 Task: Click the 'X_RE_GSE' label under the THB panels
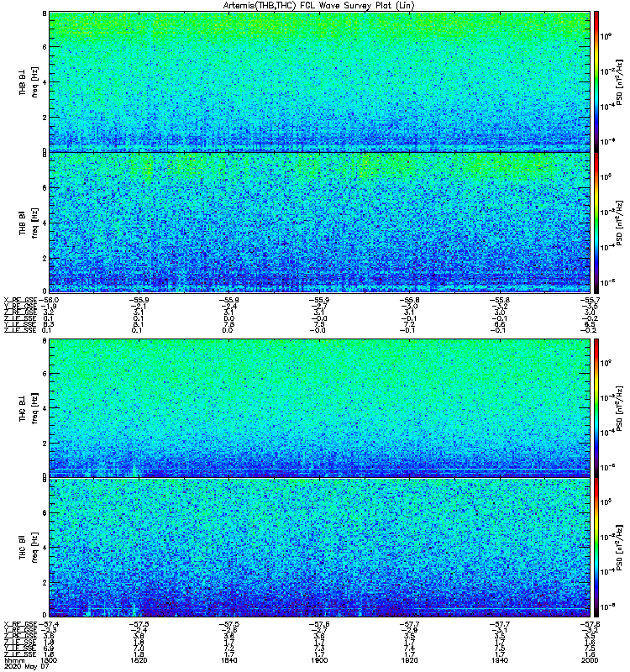tap(20, 301)
